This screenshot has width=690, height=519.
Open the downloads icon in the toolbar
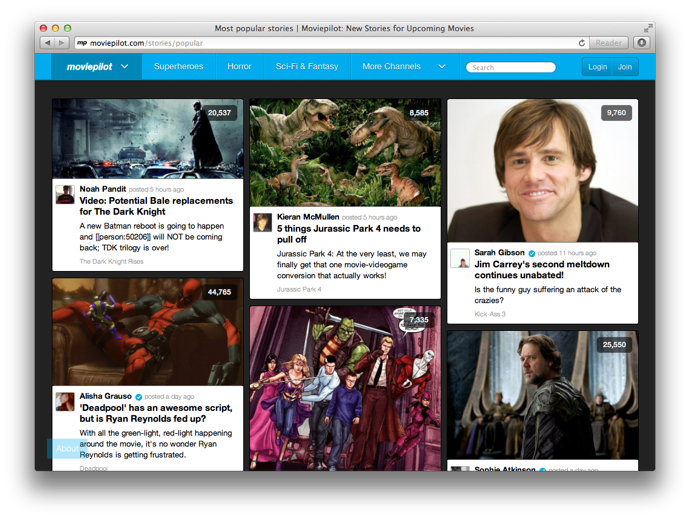point(642,43)
